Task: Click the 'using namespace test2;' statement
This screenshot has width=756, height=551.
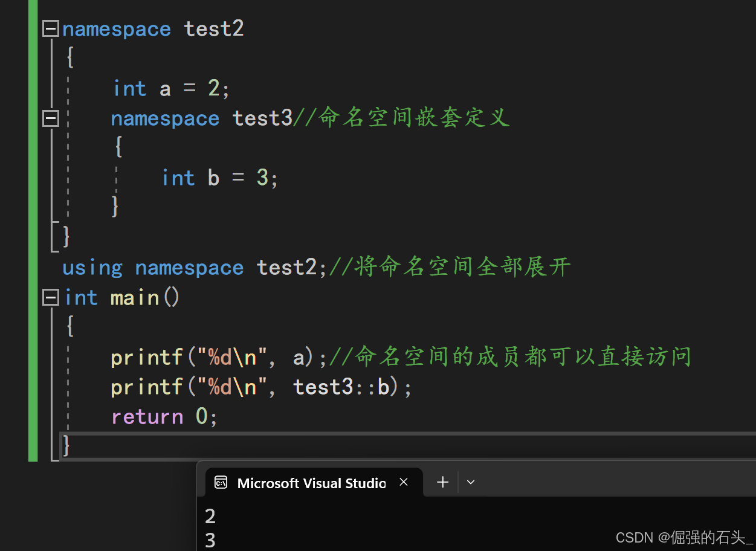Action: [x=195, y=268]
